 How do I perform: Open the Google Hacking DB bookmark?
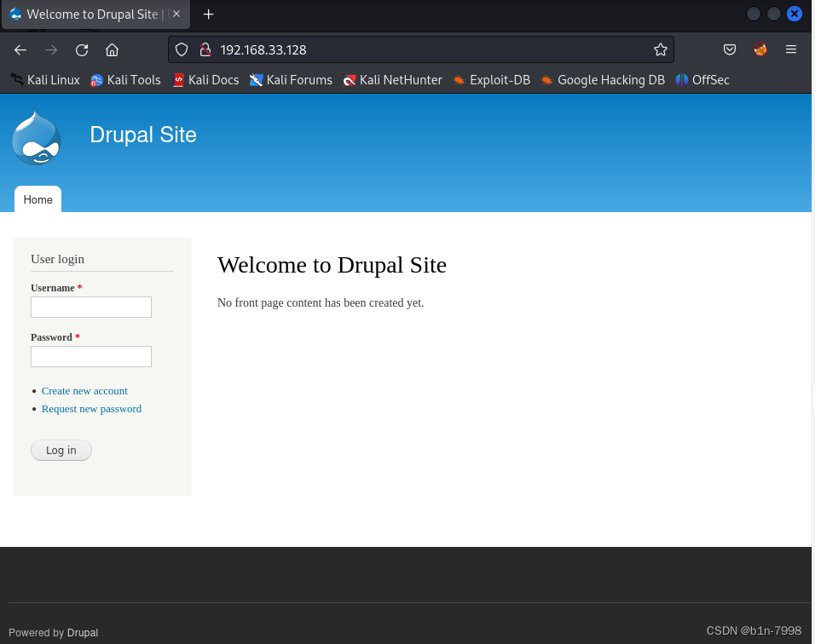pyautogui.click(x=603, y=80)
